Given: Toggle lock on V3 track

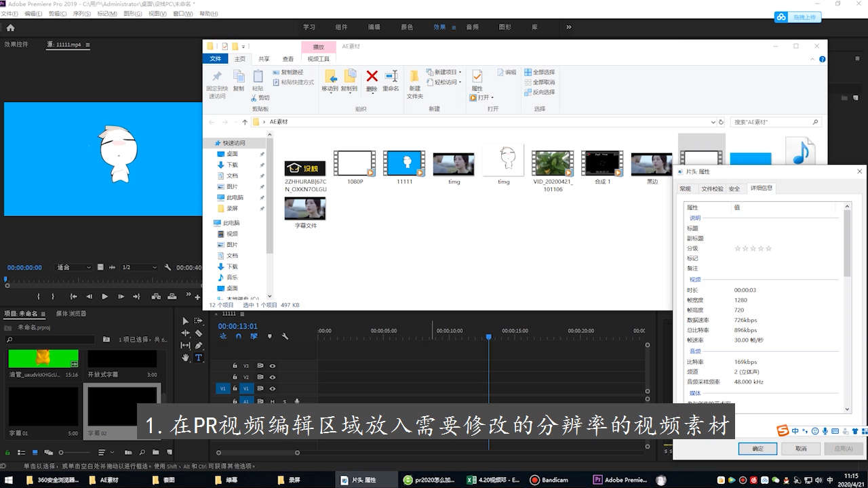Looking at the screenshot, I should point(235,365).
